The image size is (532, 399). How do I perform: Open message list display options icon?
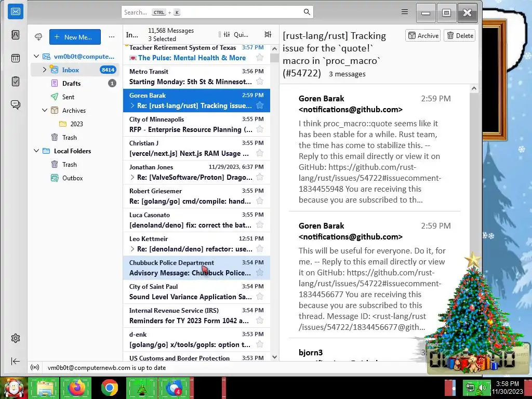[268, 34]
